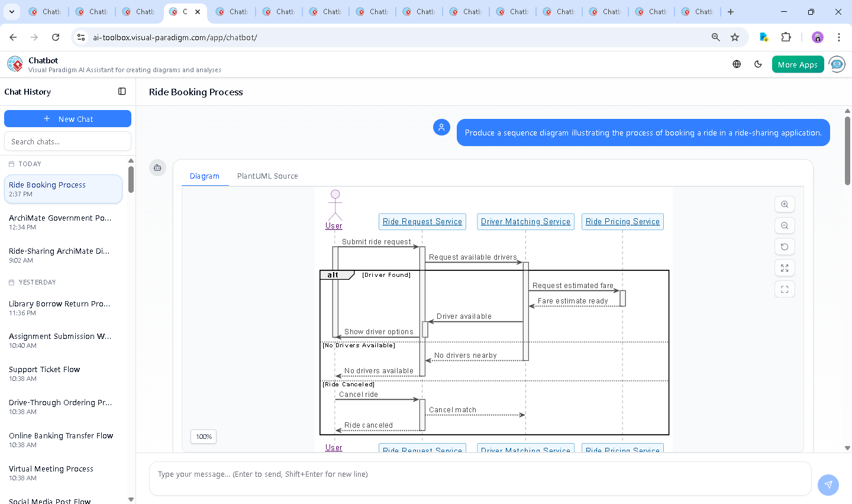This screenshot has height=504, width=852.
Task: Open the browser tab search dropdown
Action: coord(12,12)
